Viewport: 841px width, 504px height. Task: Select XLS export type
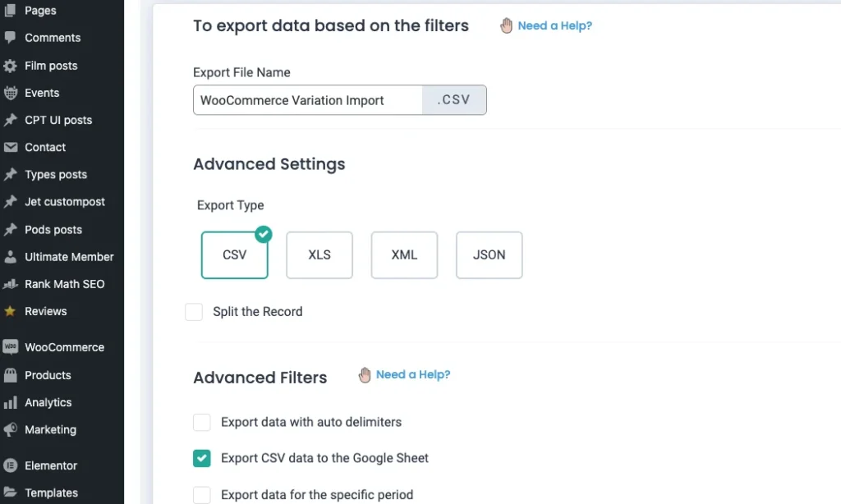click(319, 255)
